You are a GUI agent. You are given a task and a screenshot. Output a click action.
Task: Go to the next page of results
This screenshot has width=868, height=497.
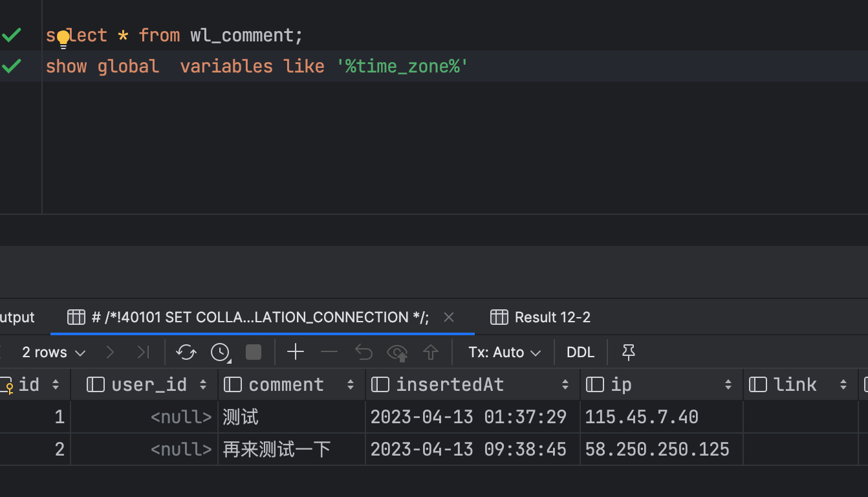pyautogui.click(x=110, y=352)
